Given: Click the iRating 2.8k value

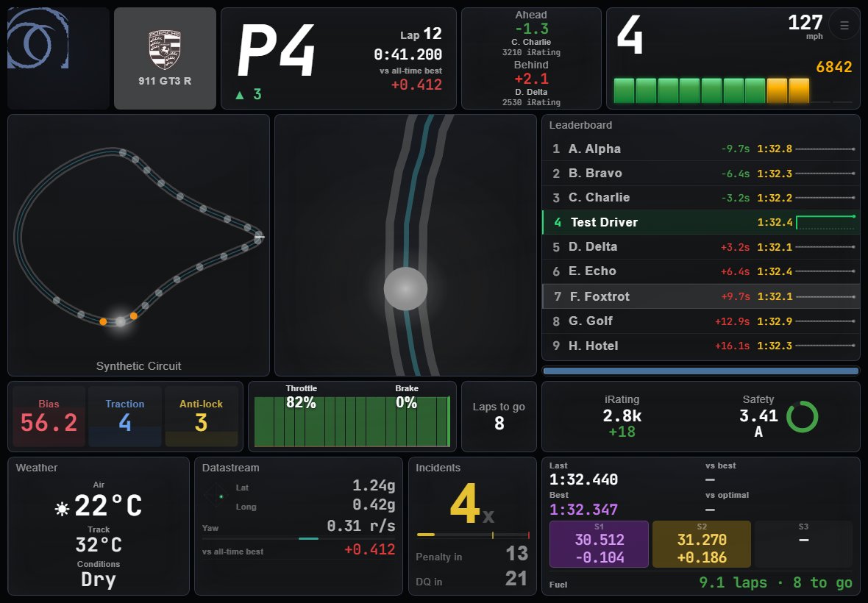Looking at the screenshot, I should [x=622, y=415].
